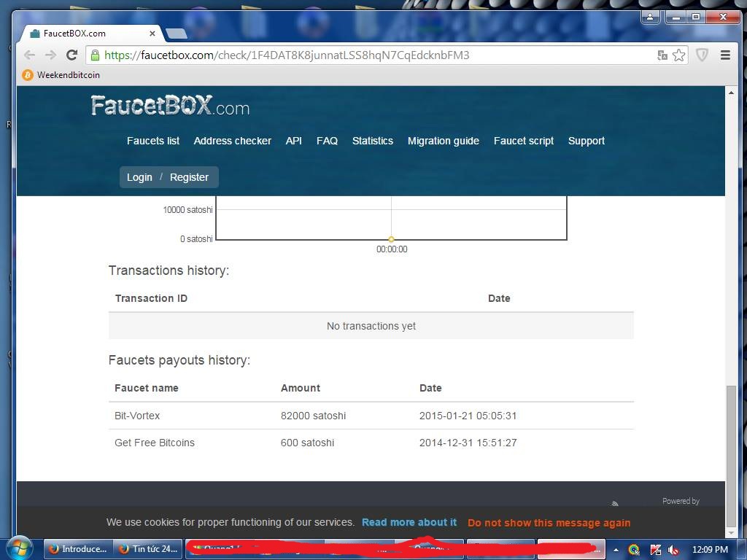Click the tray icon with the red flag
Viewport: 747px width, 560px height.
[x=656, y=550]
